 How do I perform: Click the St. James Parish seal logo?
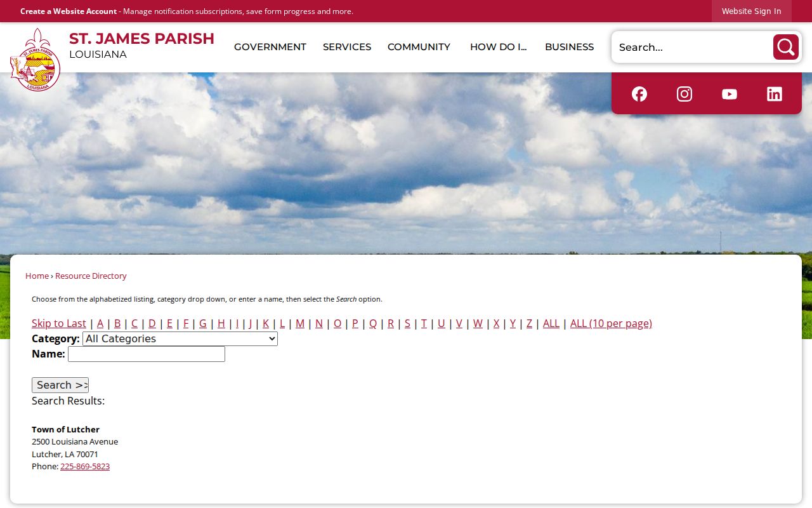[x=36, y=60]
